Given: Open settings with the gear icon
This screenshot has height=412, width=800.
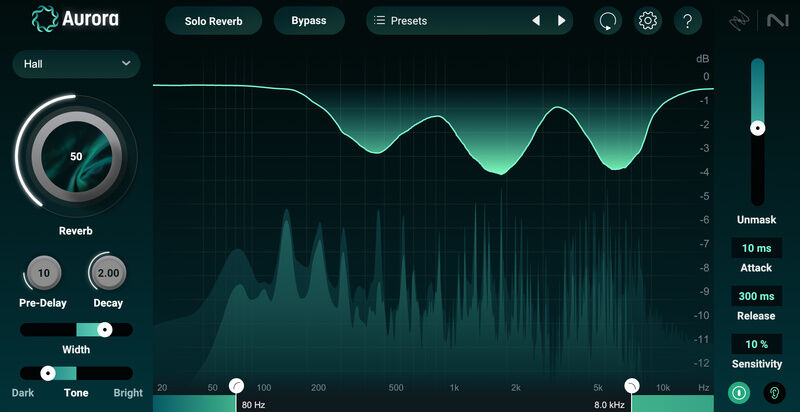Looking at the screenshot, I should 647,21.
